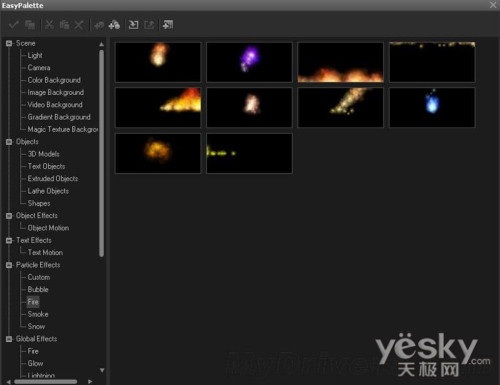This screenshot has width=500, height=385.
Task: Click the Export icon with outward arrow
Action: pyautogui.click(x=149, y=25)
